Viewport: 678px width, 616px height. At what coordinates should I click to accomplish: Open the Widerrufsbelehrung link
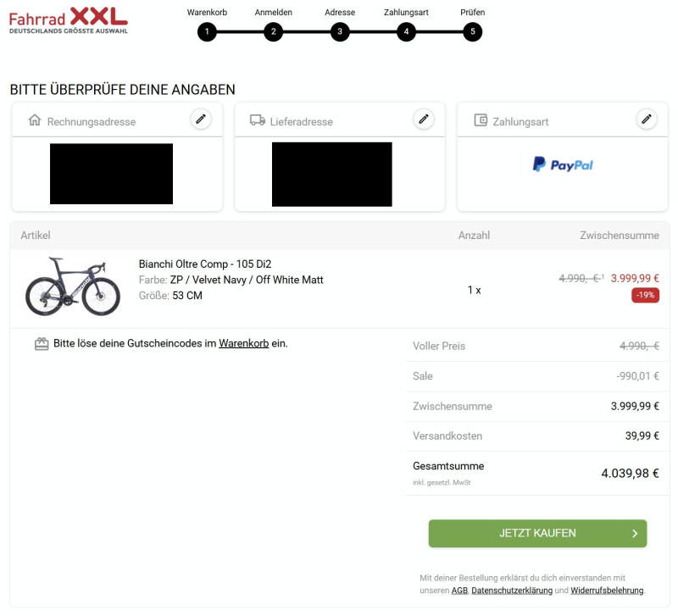[607, 591]
